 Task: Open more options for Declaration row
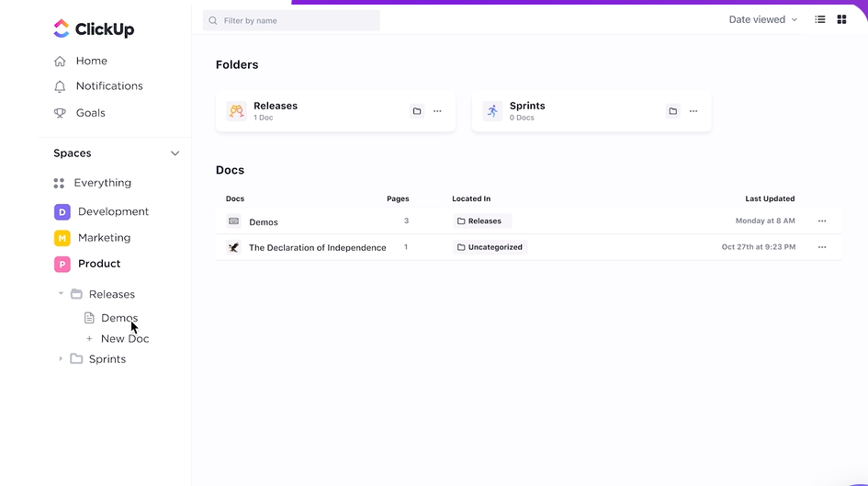point(822,247)
